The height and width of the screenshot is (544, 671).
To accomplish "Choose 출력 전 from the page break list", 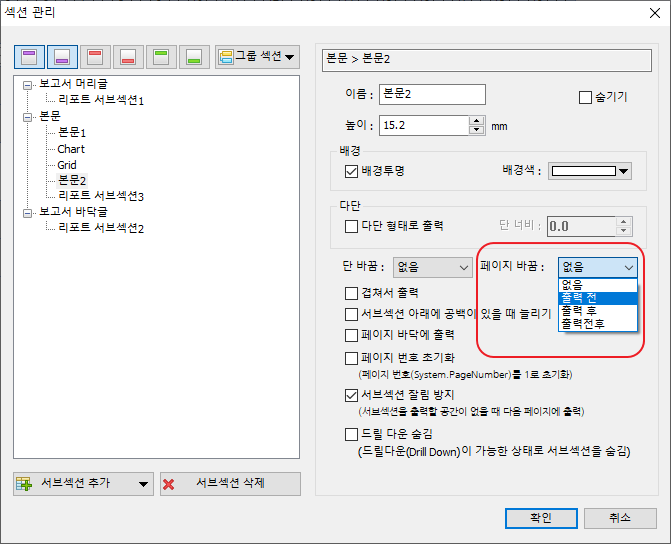I will (598, 298).
